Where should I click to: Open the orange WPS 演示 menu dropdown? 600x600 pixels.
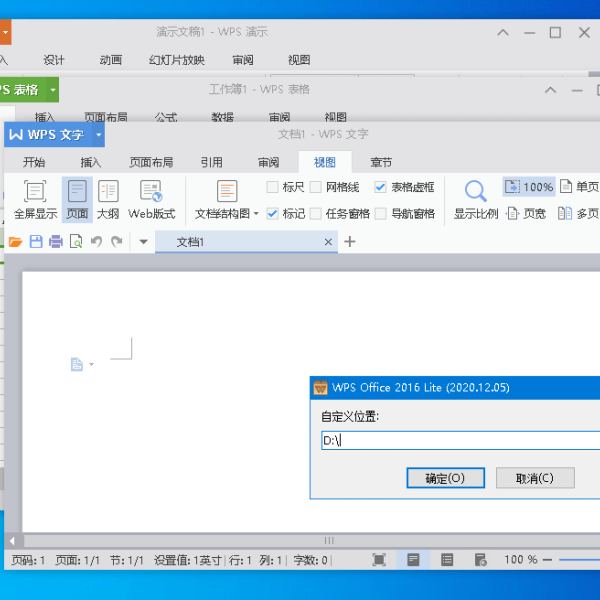tap(5, 33)
